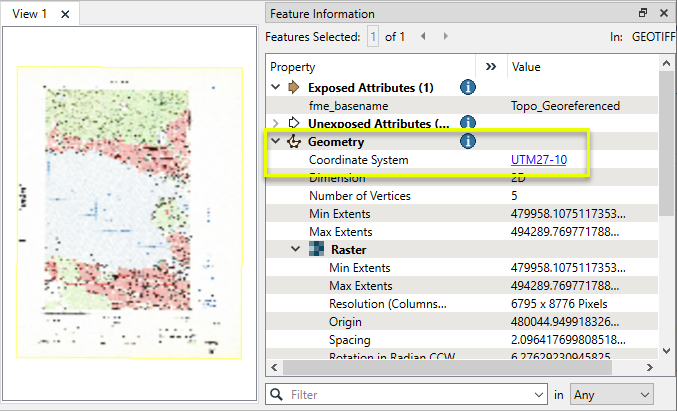Collapse the Exposed Attributes section

(x=277, y=88)
